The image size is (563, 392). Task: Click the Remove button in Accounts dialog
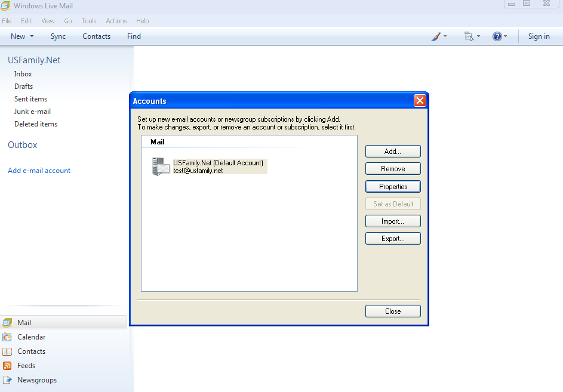(x=393, y=169)
